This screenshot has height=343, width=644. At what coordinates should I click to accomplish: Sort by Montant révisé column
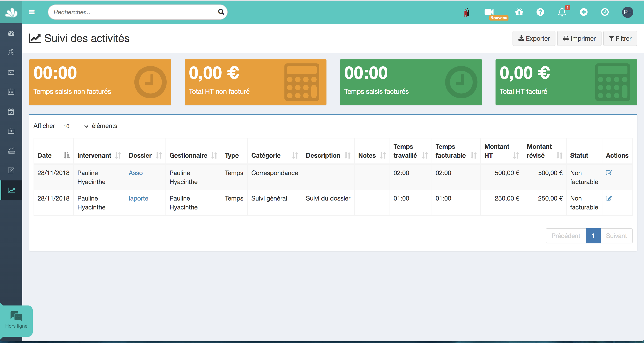coord(544,151)
